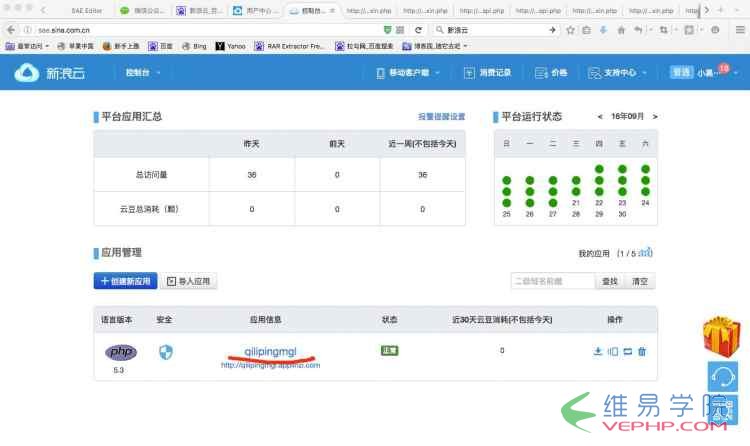Switch to the 新浪云_百 tab
Viewport: 750px width, 446px height.
[x=199, y=10]
